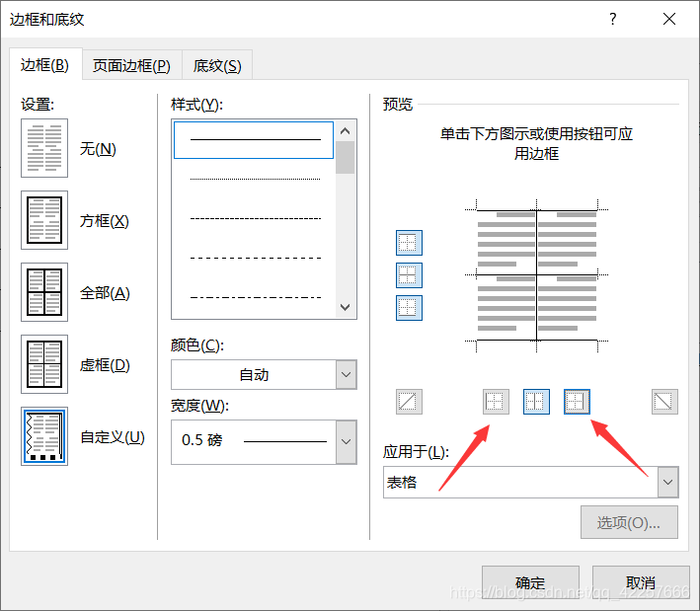Click the 自动 color value field

tap(254, 374)
